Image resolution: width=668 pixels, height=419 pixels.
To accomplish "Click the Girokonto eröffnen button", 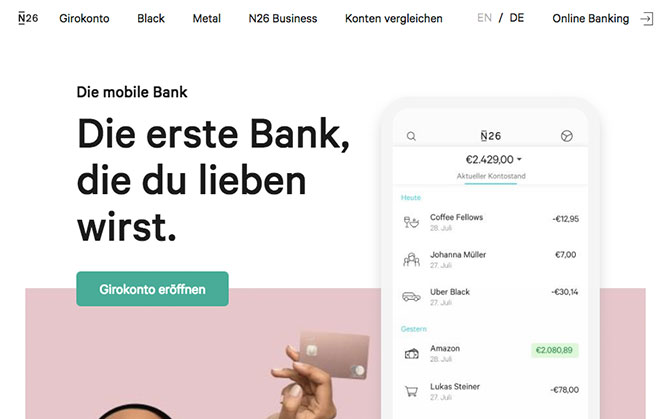I will click(153, 289).
